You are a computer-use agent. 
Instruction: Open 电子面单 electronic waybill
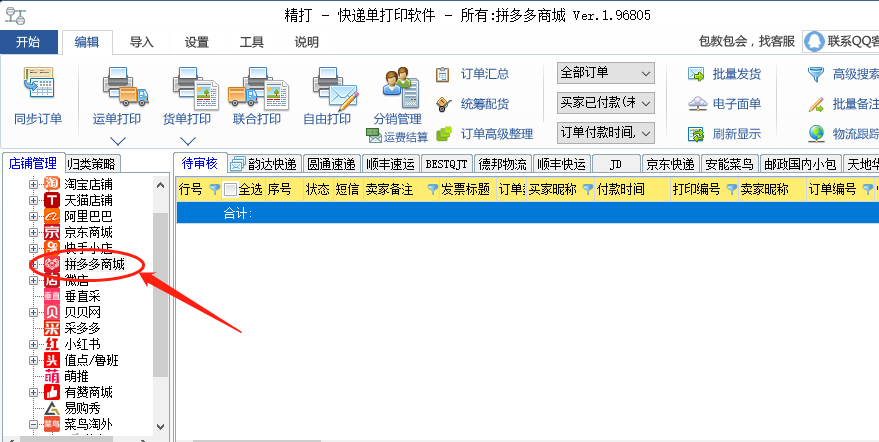point(724,104)
